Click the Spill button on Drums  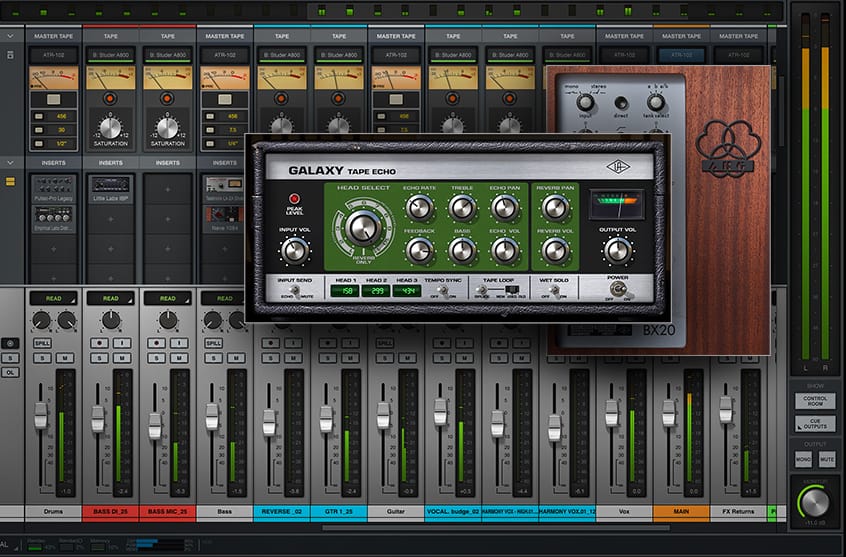(43, 343)
